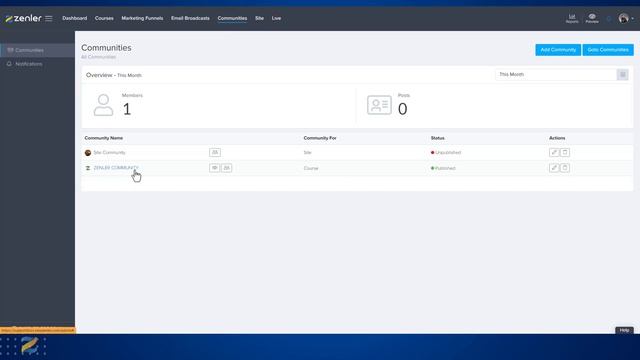Toggle the hamburger menu beside the Zenler logo
Viewport: 640px width, 360px height.
(x=49, y=18)
